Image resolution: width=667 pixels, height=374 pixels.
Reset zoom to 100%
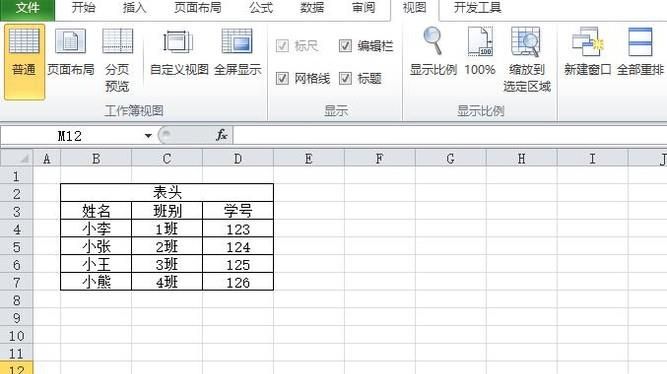(x=480, y=52)
